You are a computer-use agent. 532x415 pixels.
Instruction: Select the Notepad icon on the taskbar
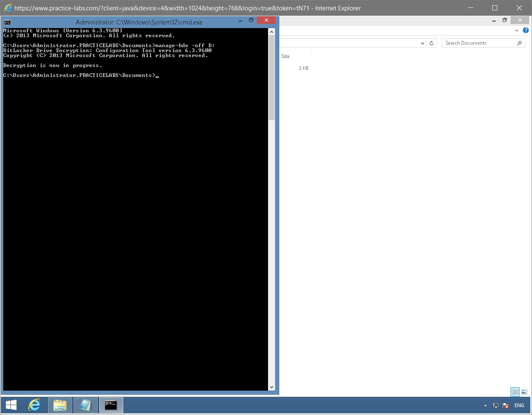(x=85, y=405)
